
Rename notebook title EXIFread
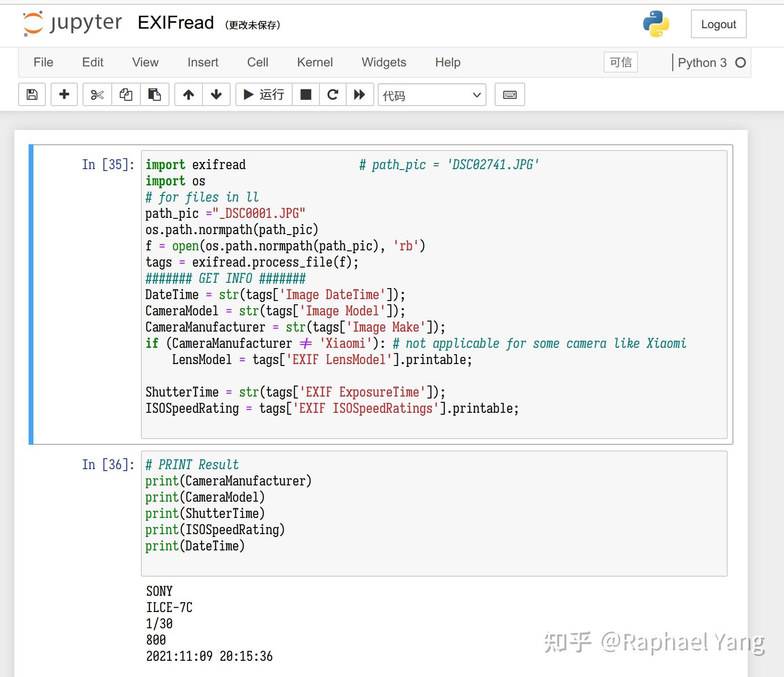176,22
